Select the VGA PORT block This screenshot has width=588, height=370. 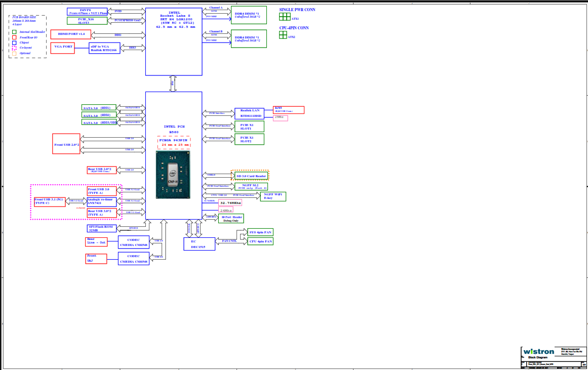[63, 48]
